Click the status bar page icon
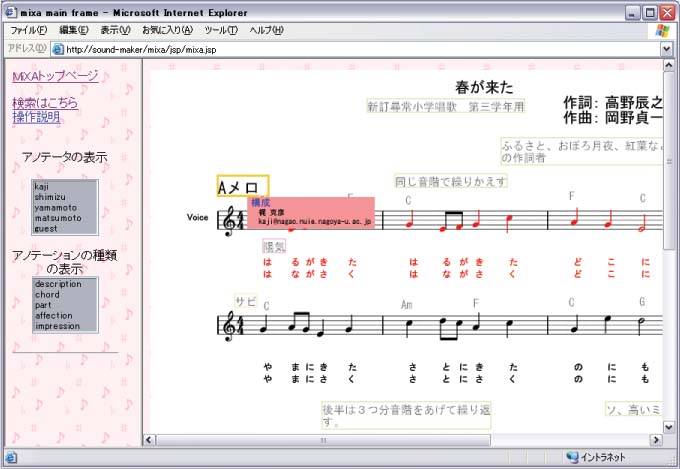 pyautogui.click(x=11, y=457)
